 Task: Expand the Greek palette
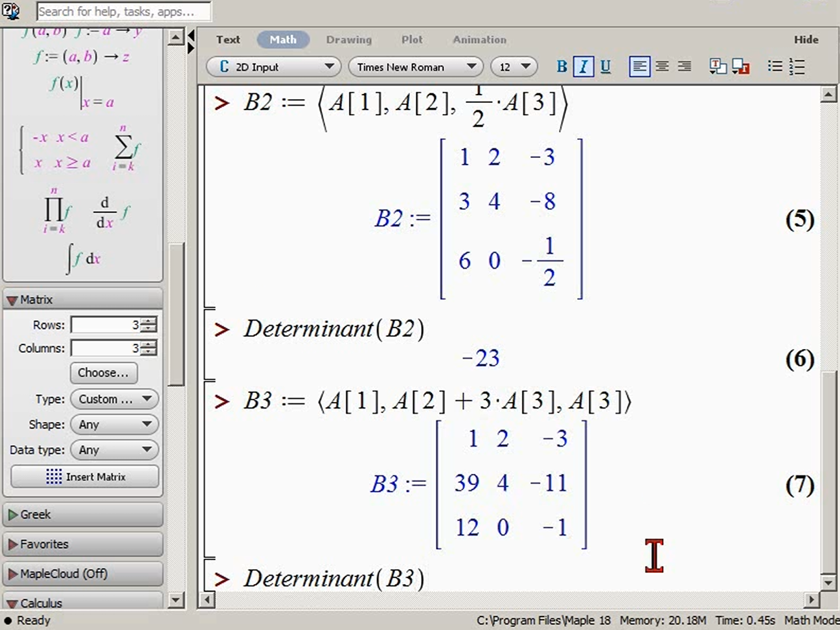pyautogui.click(x=83, y=514)
